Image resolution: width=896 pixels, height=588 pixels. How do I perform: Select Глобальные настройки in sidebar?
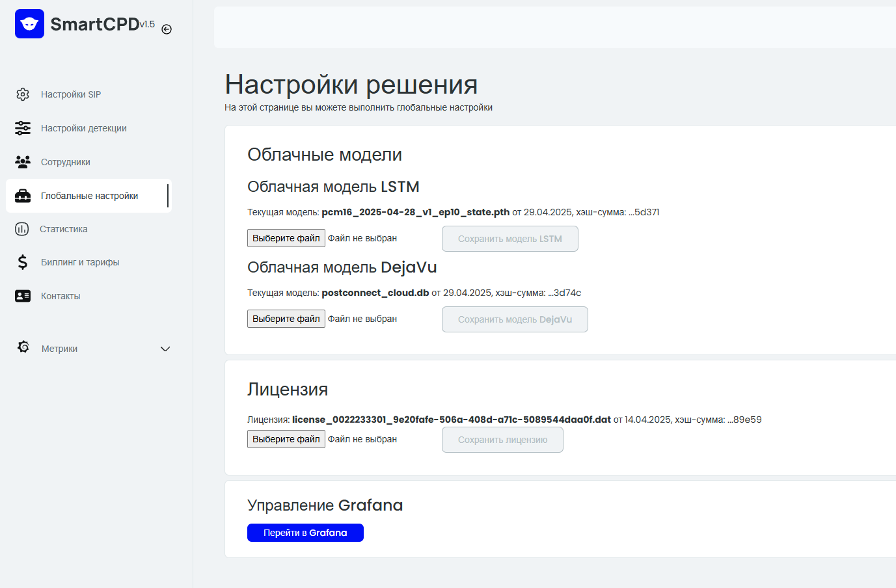[88, 196]
